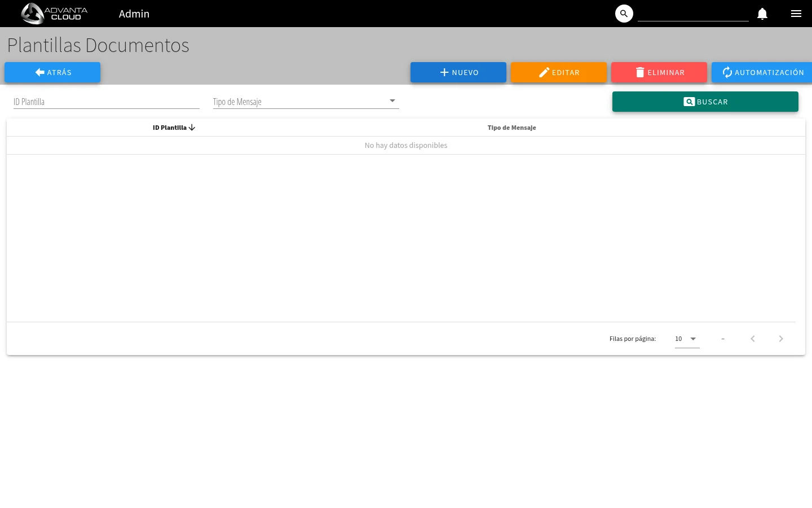Click the sort arrow next to ID Plantilla

coord(192,128)
